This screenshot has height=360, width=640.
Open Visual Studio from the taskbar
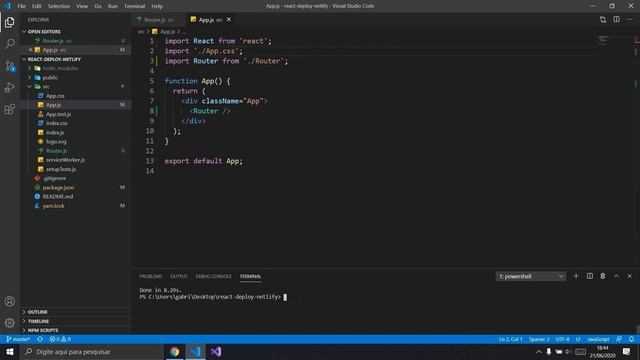[216, 352]
